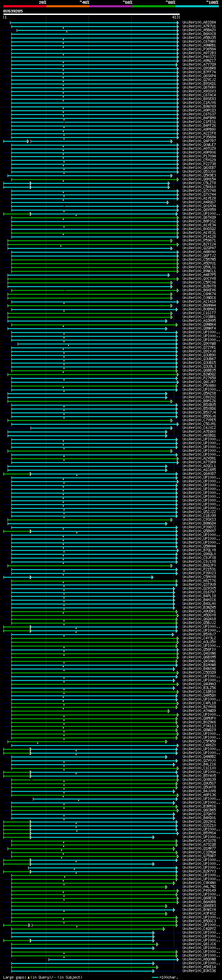Open UniRef100_A8P136 label
The height and width of the screenshot is (980, 222).
click(199, 795)
